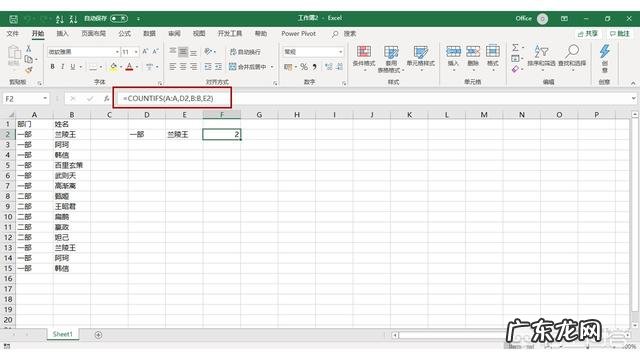The height and width of the screenshot is (360, 640).
Task: Increase indent icon in alignment group
Action: click(x=219, y=66)
